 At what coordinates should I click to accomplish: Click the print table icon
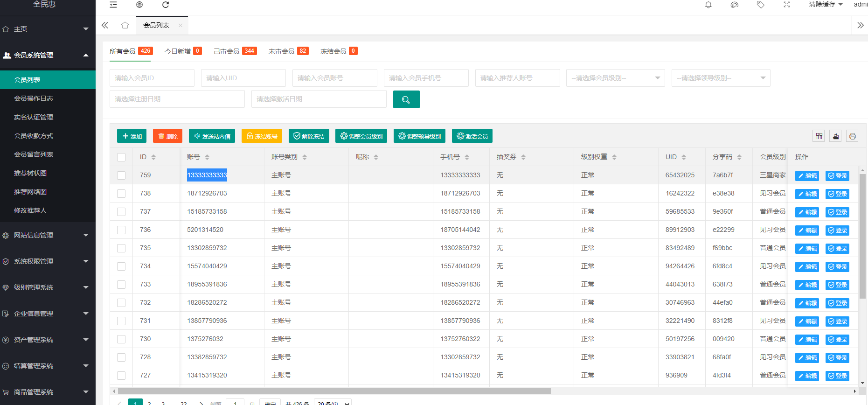(852, 136)
